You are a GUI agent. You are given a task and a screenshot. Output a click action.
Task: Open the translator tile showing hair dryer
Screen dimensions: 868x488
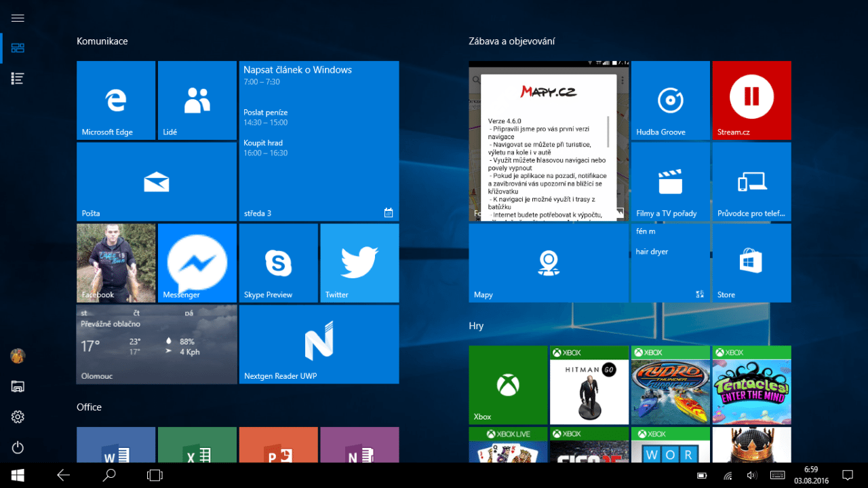(x=671, y=263)
